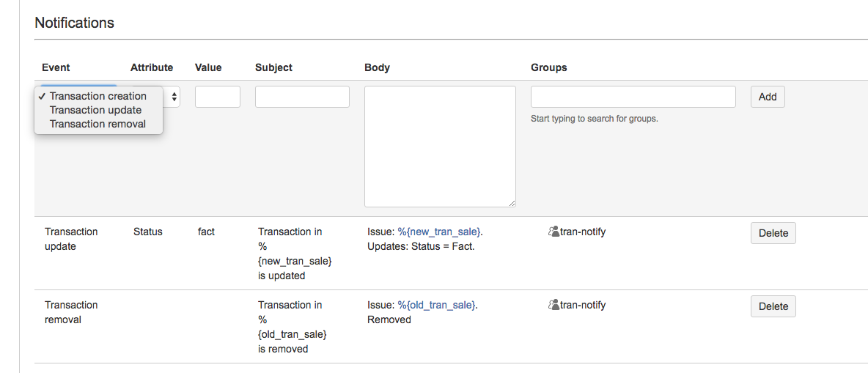Delete the Transaction update notification
This screenshot has height=373, width=868.
(x=773, y=233)
